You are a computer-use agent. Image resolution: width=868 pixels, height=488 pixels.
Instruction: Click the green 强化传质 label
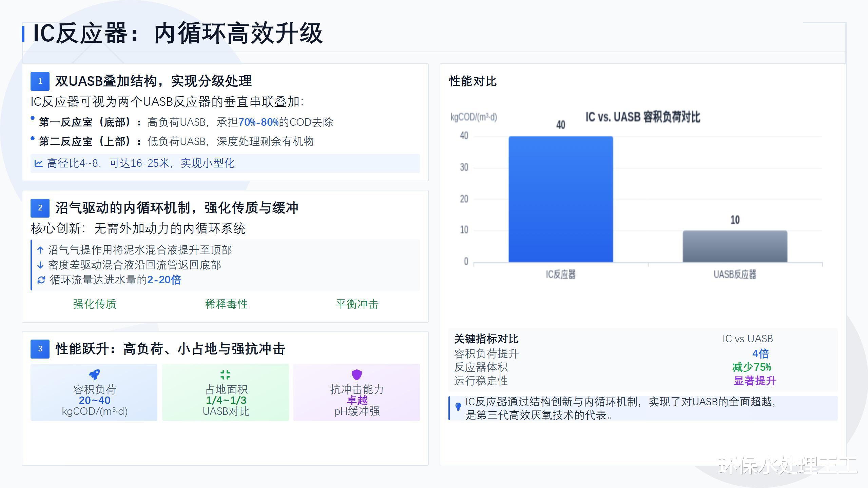click(x=95, y=304)
